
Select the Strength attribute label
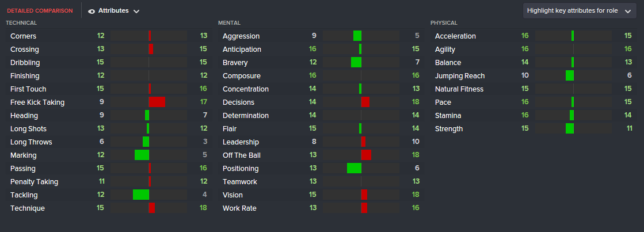[449, 128]
